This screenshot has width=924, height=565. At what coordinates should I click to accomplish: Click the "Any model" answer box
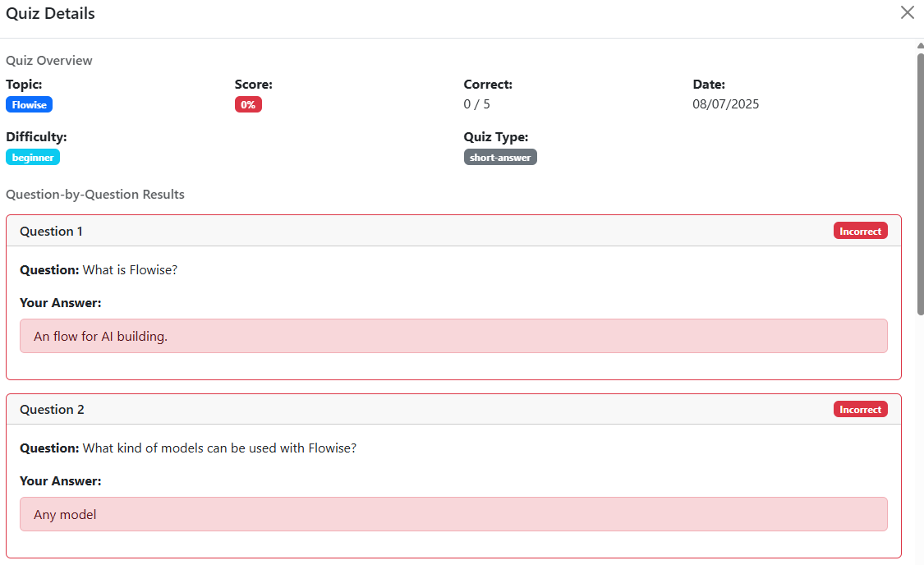(453, 514)
